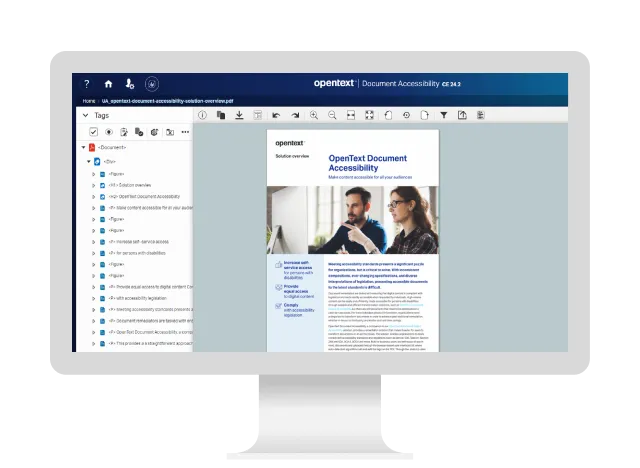640x468 pixels.
Task: Select 'This provides a straightforward approach' tag
Action: pos(150,344)
